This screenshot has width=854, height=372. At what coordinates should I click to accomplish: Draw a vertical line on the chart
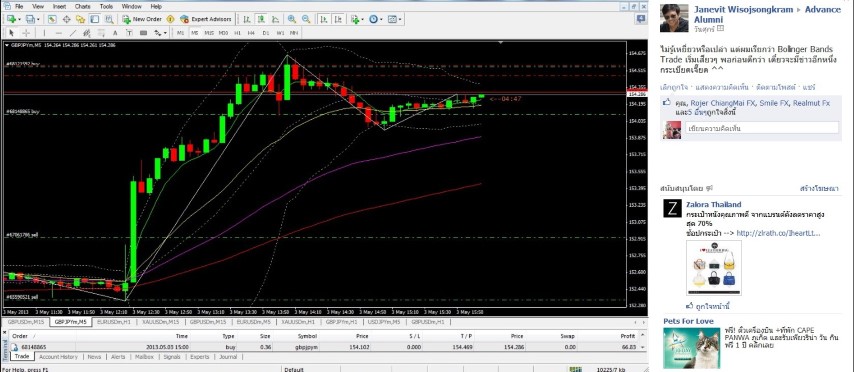pos(44,33)
